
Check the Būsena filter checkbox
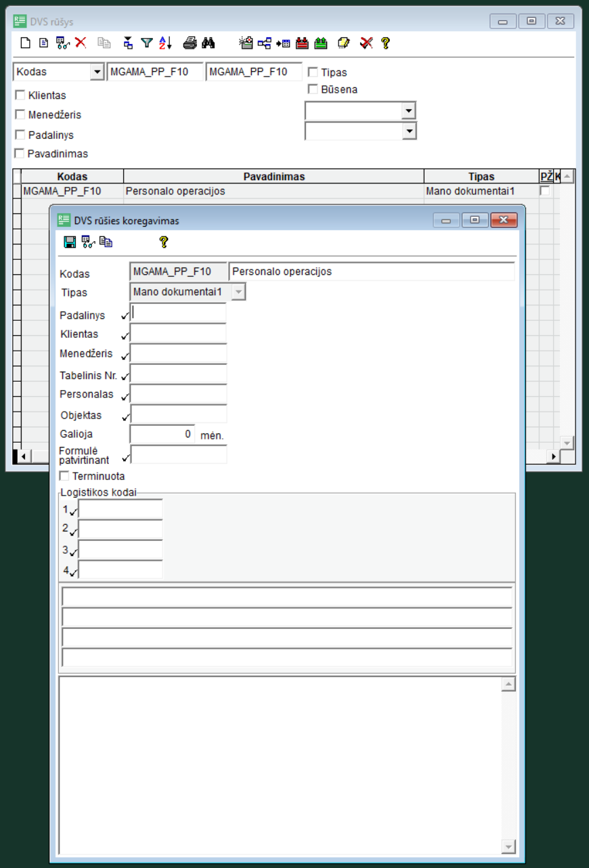click(313, 89)
